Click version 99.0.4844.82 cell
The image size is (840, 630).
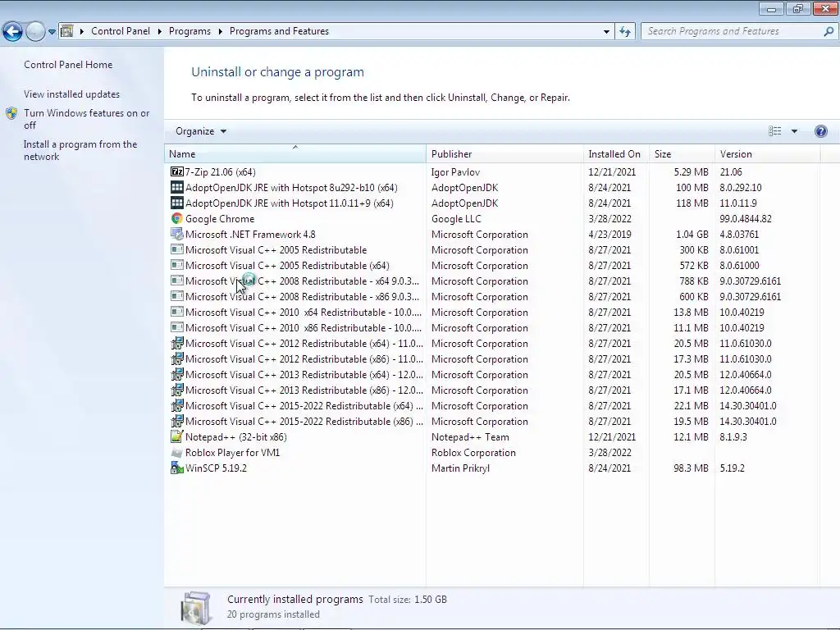(x=746, y=218)
